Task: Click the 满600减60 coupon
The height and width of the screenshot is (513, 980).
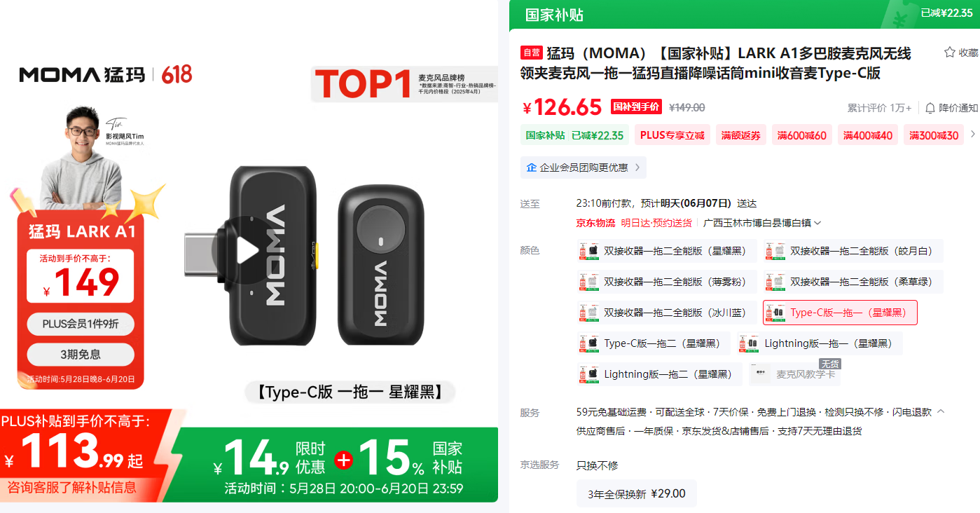Action: 802,135
